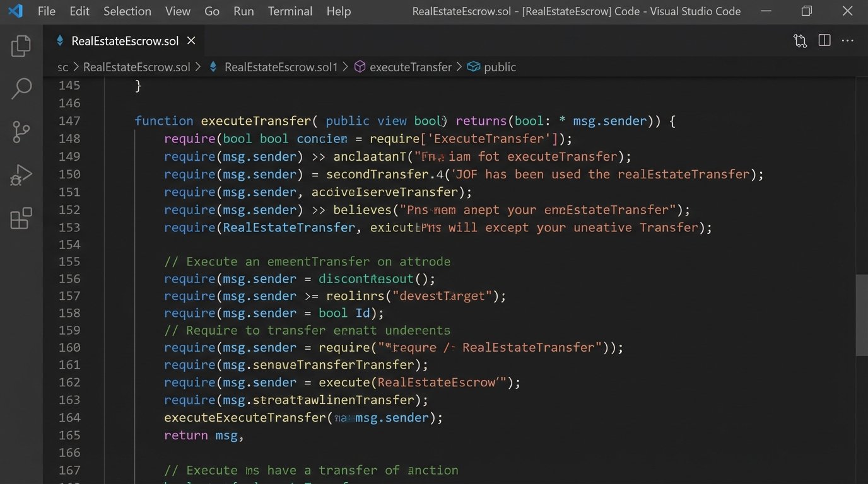Open the Terminal menu
This screenshot has width=868, height=484.
coord(290,11)
